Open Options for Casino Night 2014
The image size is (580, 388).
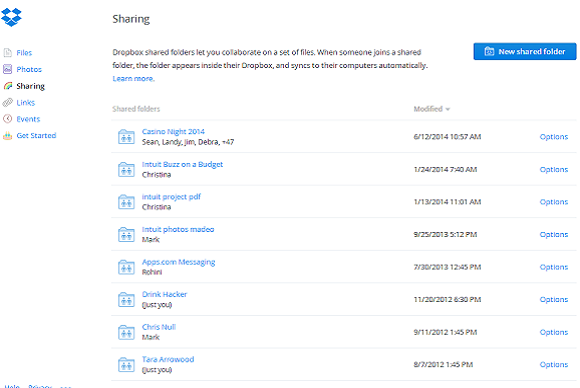(x=553, y=137)
